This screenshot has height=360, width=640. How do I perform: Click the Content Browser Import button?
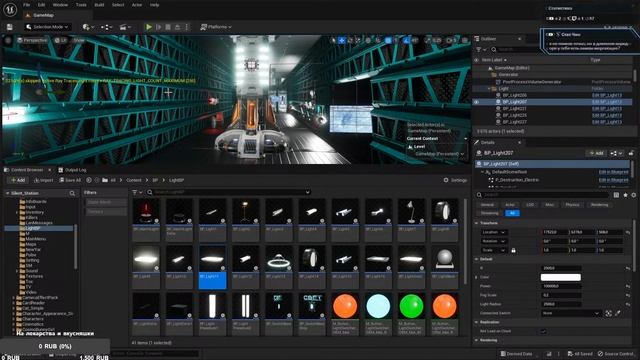[x=43, y=180]
